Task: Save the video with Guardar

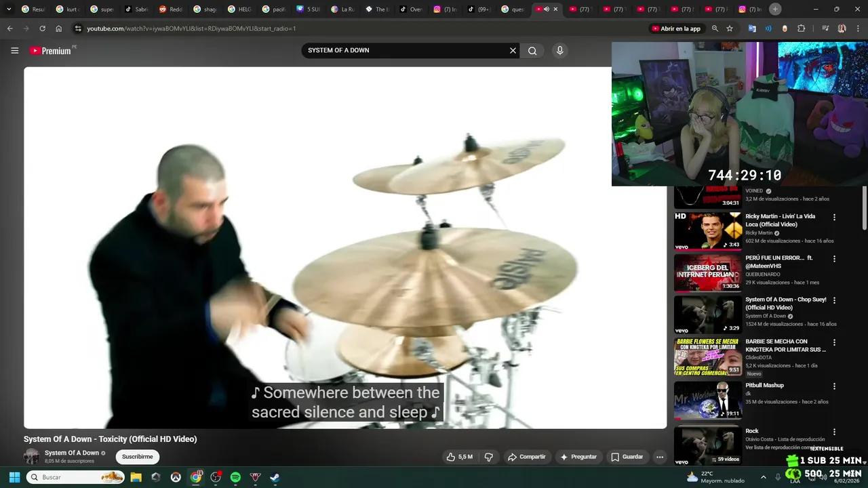Action: point(627,457)
